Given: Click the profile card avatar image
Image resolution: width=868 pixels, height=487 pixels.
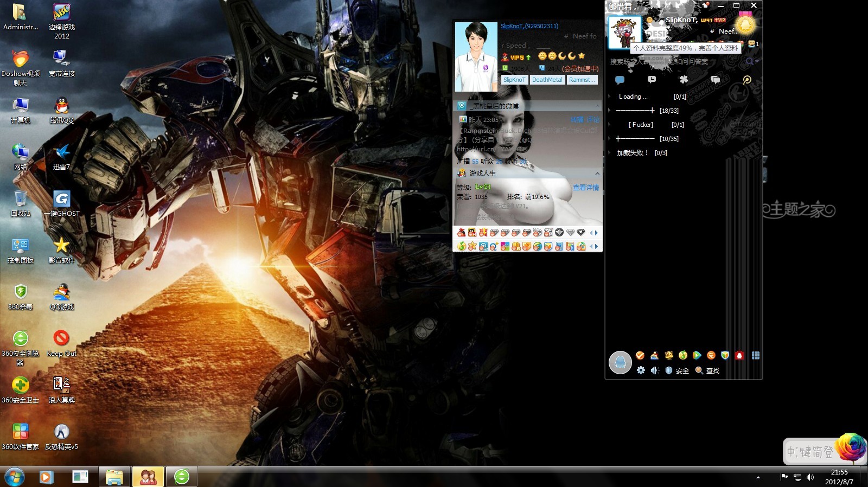Looking at the screenshot, I should point(476,57).
